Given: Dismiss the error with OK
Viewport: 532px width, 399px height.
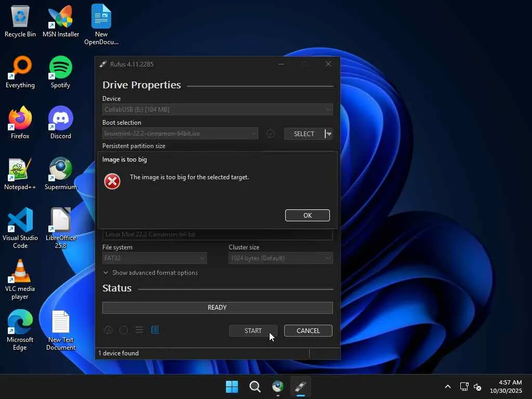Looking at the screenshot, I should (x=308, y=216).
